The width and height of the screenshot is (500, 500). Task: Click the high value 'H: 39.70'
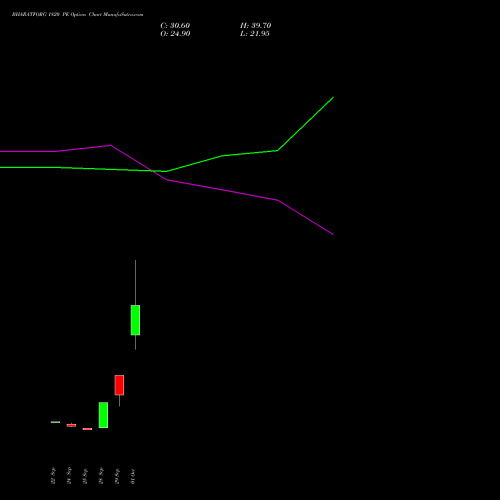click(256, 26)
